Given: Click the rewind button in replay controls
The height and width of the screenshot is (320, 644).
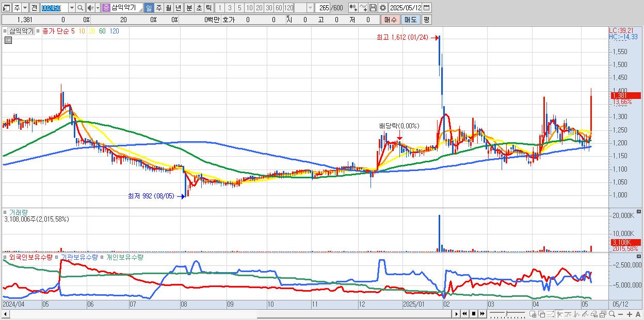Looking at the screenshot, I should pyautogui.click(x=464, y=314).
